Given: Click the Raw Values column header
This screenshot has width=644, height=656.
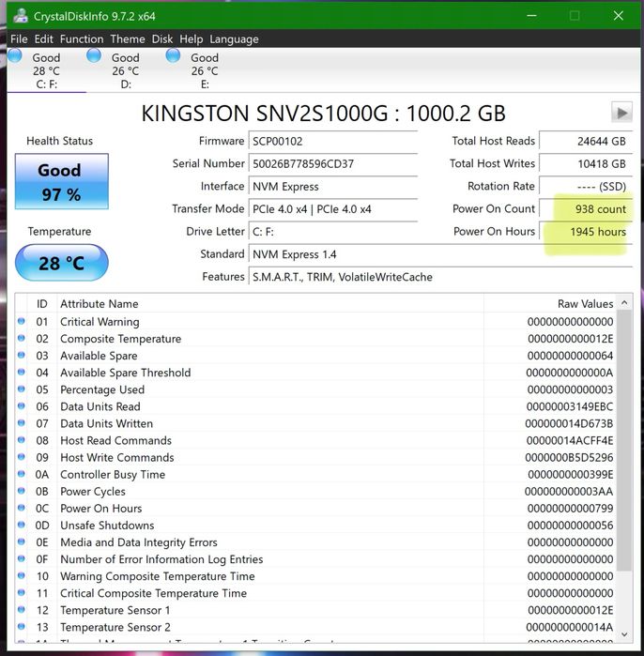Looking at the screenshot, I should tap(550, 303).
